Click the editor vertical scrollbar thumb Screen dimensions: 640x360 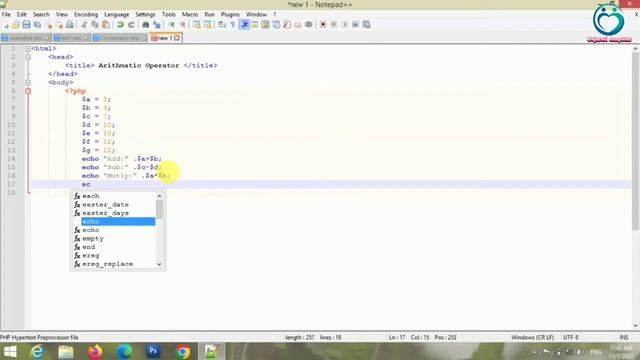[636, 141]
